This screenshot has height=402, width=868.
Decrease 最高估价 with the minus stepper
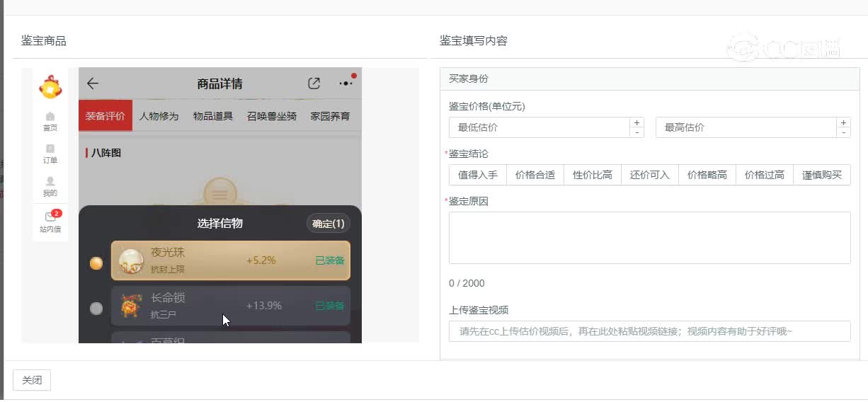pyautogui.click(x=844, y=132)
